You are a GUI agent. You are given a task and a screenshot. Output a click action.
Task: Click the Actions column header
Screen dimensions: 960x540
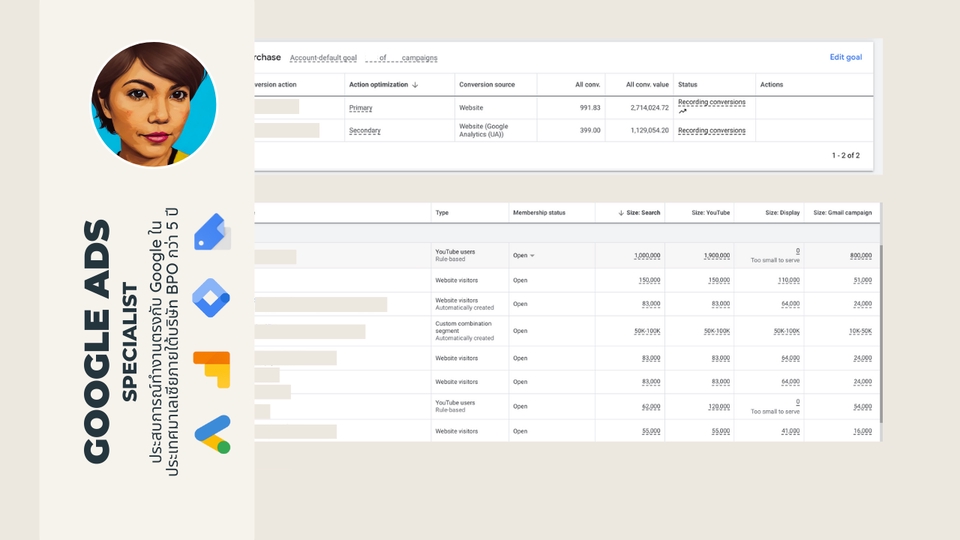tap(771, 84)
